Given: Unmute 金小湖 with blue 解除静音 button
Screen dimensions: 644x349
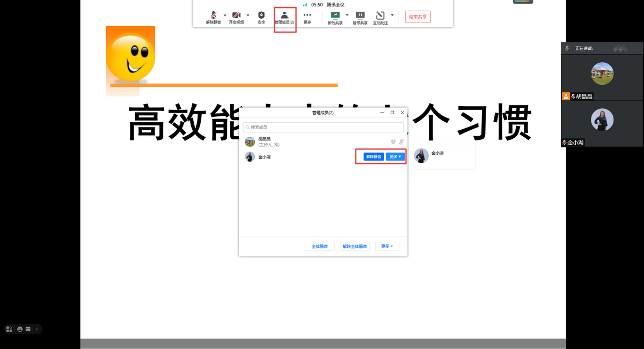Looking at the screenshot, I should coord(374,157).
